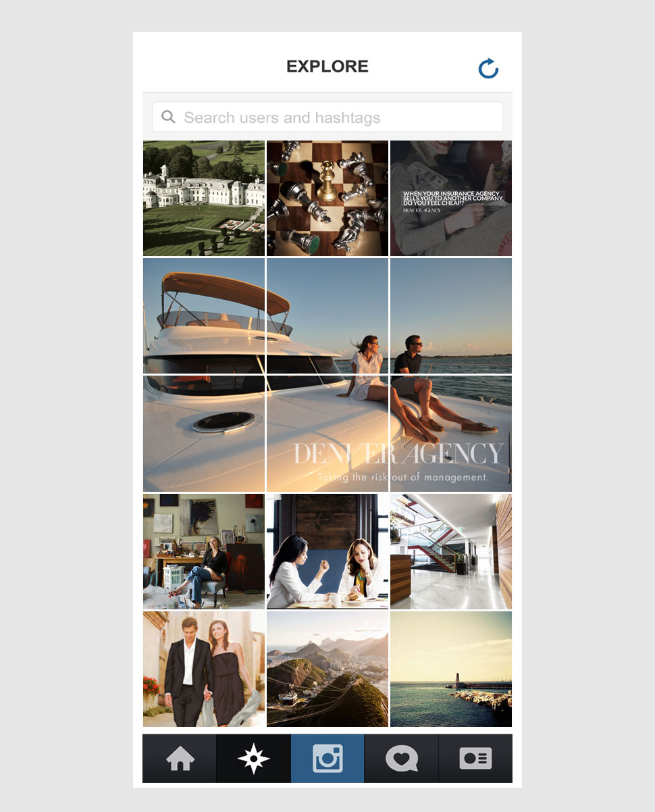Viewport: 655px width, 812px height.
Task: Open the chess pieces photo
Action: tap(327, 198)
